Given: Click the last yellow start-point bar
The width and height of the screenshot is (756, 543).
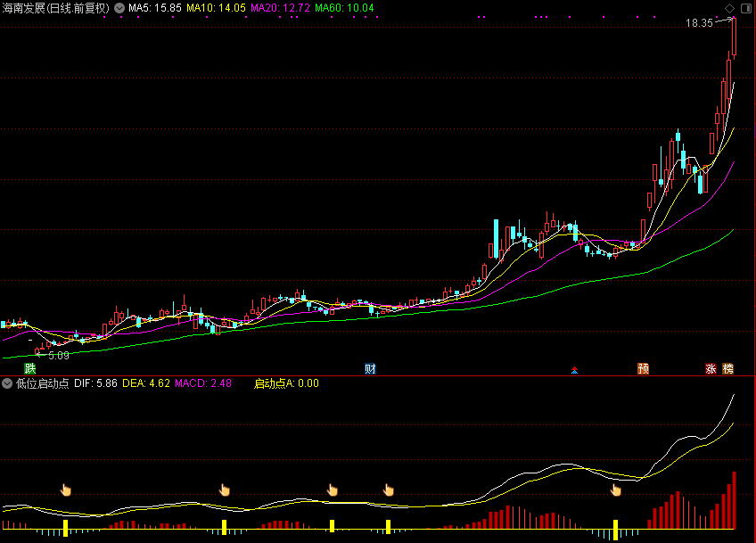Looking at the screenshot, I should (x=615, y=529).
